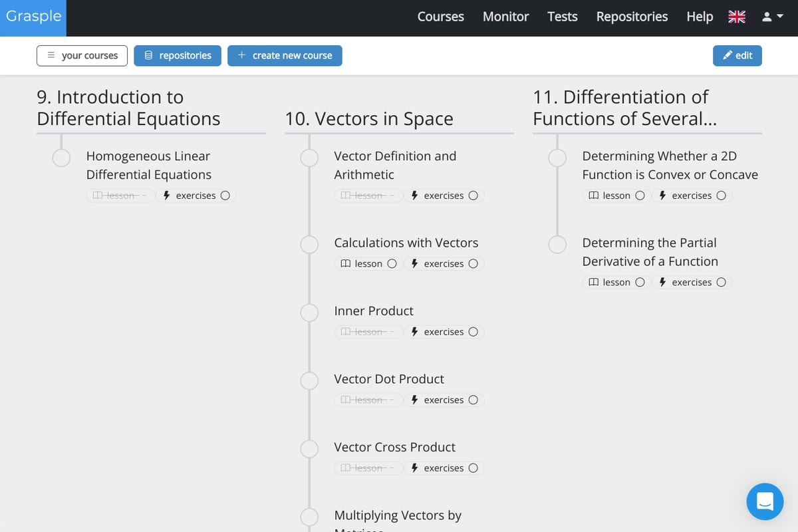Image resolution: width=798 pixels, height=532 pixels.
Task: Click book icon for Partial Derivative lesson
Action: pyautogui.click(x=593, y=283)
